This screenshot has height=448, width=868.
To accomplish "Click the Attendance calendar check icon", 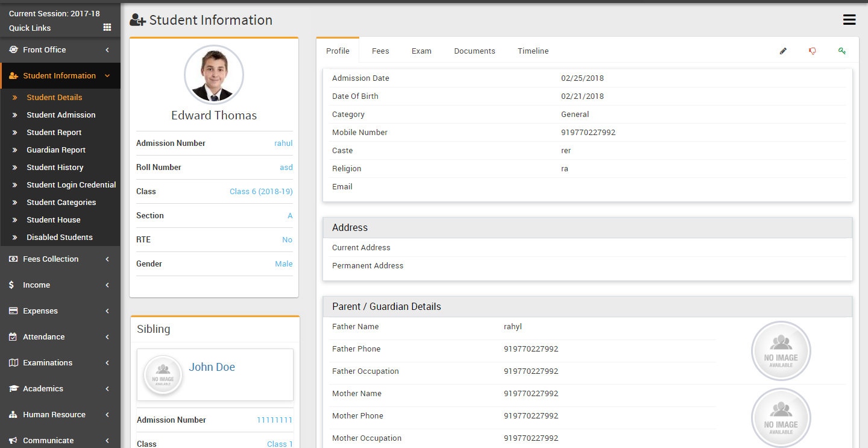I will [x=13, y=337].
